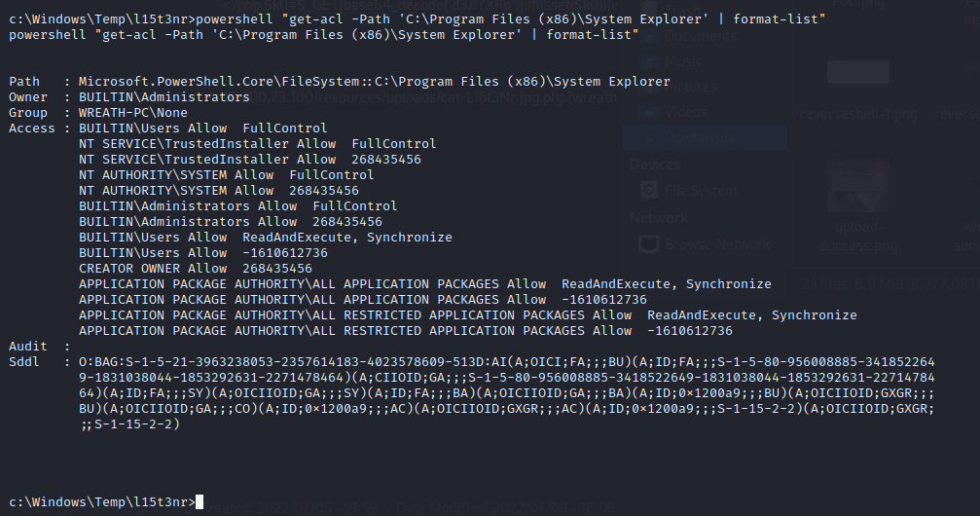Click the first Sddl line starting O:BAG:S-1-5-21

[x=507, y=363]
